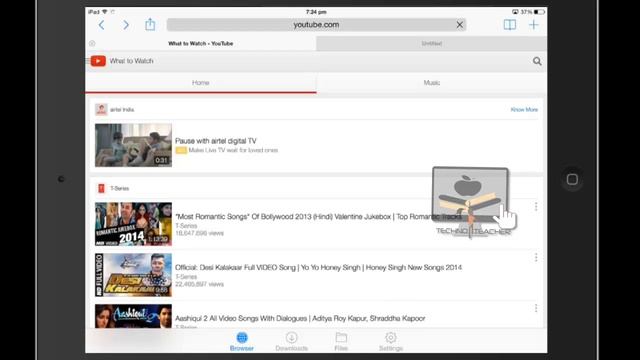Open options for Most Romantic Songs video
The image size is (640, 360).
point(536,207)
